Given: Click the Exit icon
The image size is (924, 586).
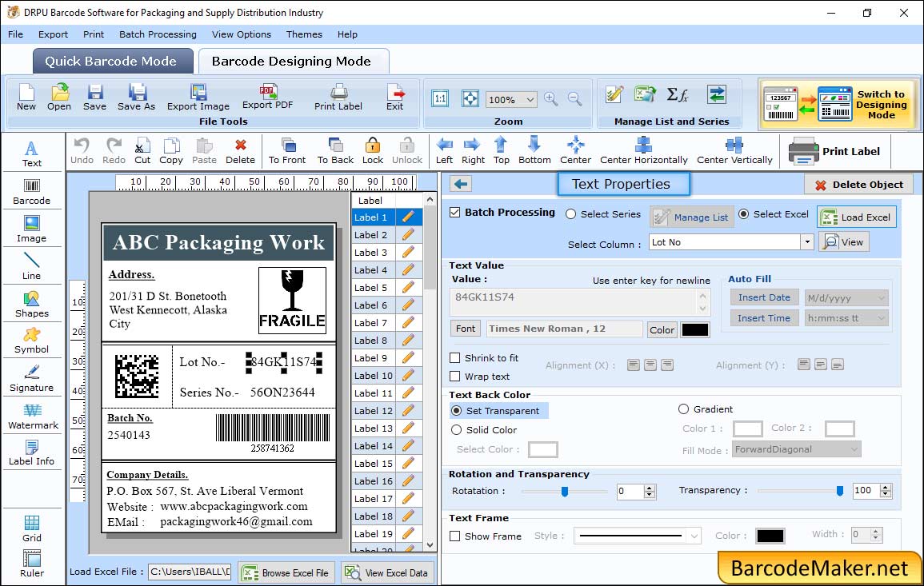Looking at the screenshot, I should click(395, 97).
